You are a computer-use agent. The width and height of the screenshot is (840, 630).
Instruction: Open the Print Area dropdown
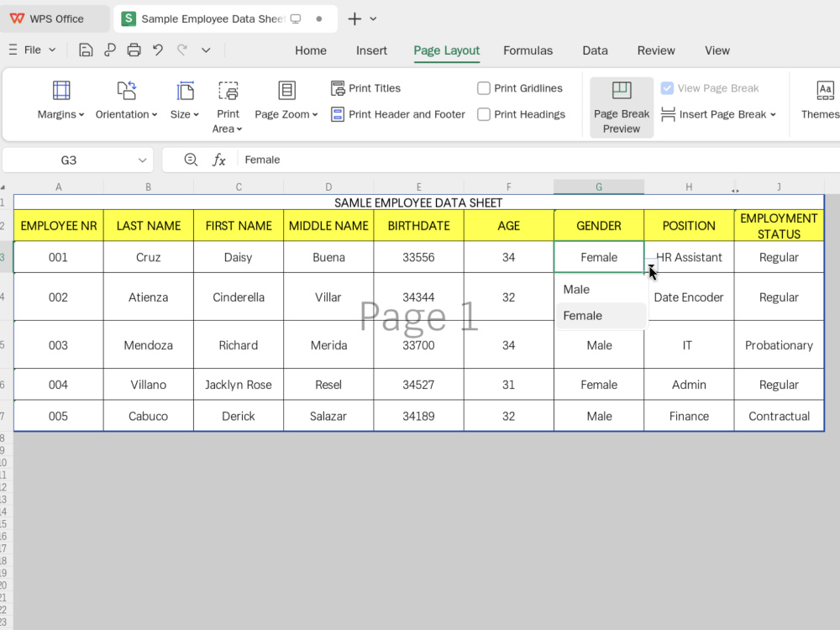pyautogui.click(x=228, y=108)
